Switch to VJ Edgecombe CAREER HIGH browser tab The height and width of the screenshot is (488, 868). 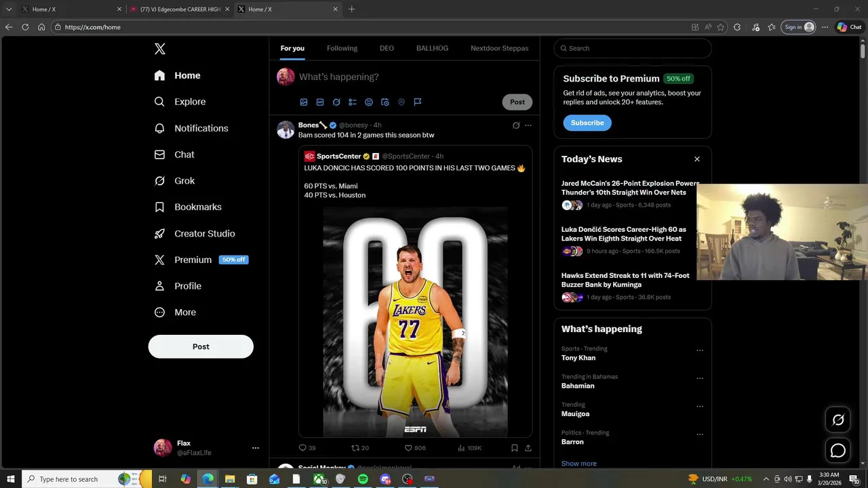point(179,9)
